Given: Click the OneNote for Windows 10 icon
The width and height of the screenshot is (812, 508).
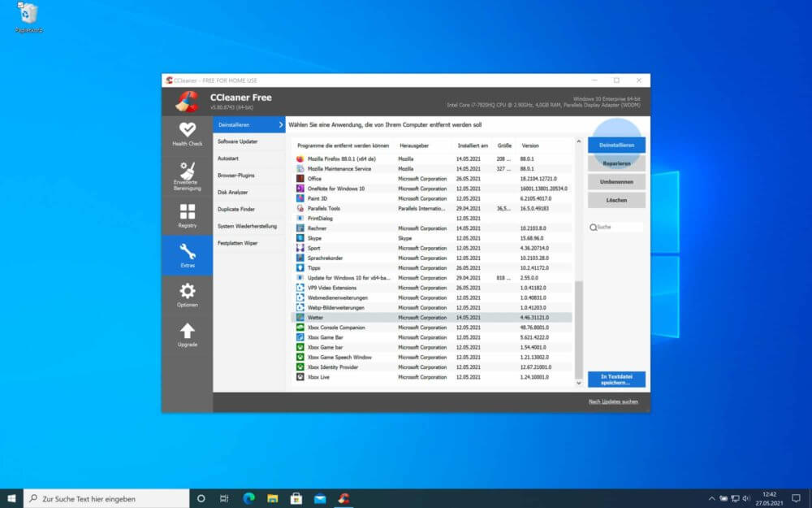Looking at the screenshot, I should tap(300, 189).
